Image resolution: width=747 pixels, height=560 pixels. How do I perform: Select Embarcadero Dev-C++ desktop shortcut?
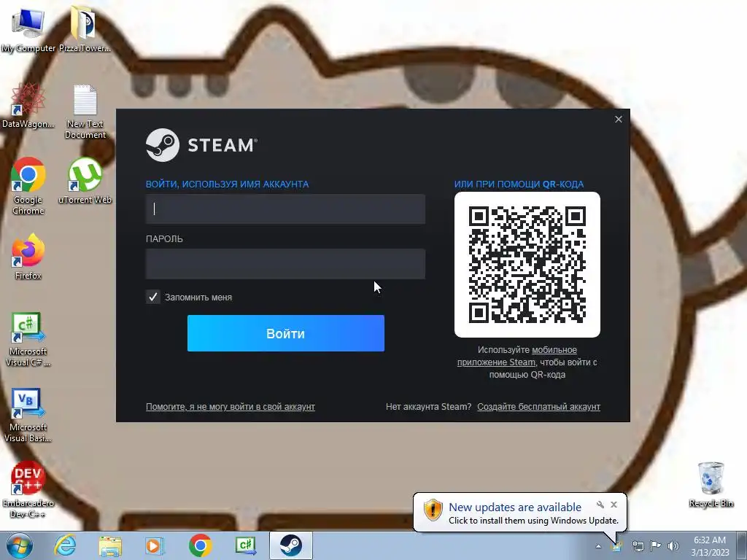tap(28, 490)
